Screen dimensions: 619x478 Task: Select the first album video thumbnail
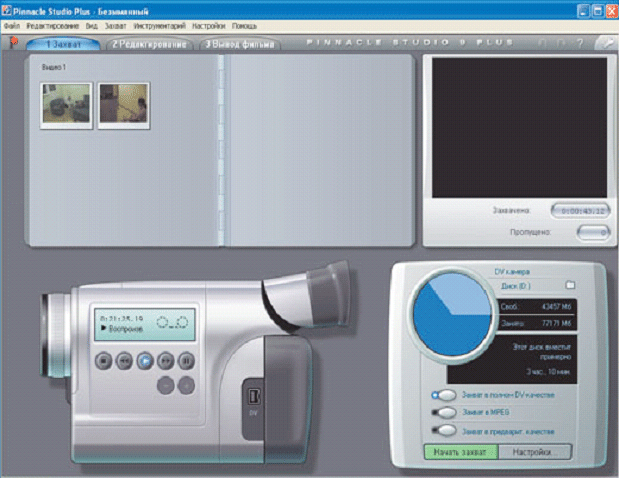coord(66,105)
